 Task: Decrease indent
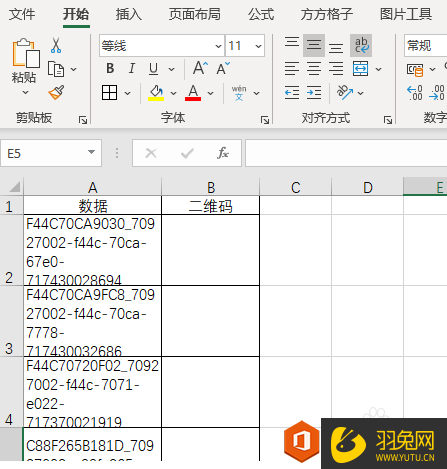pos(292,93)
